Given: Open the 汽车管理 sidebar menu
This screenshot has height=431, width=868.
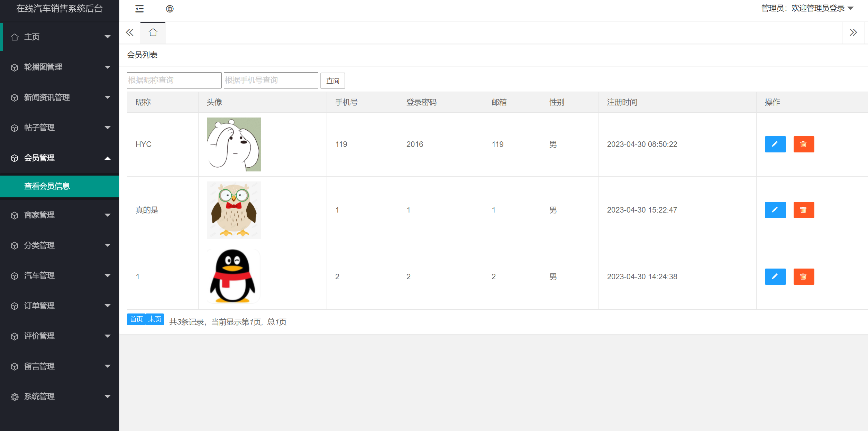Looking at the screenshot, I should tap(60, 275).
